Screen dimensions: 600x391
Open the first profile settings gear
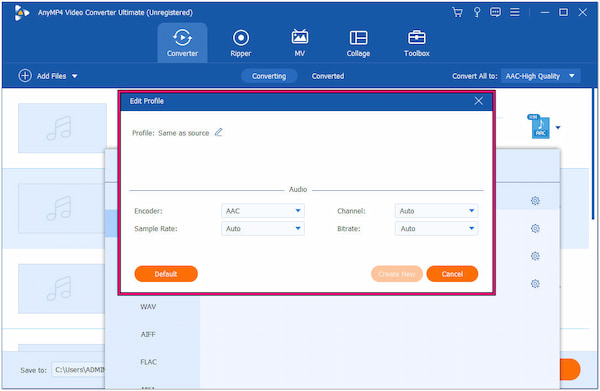click(535, 200)
